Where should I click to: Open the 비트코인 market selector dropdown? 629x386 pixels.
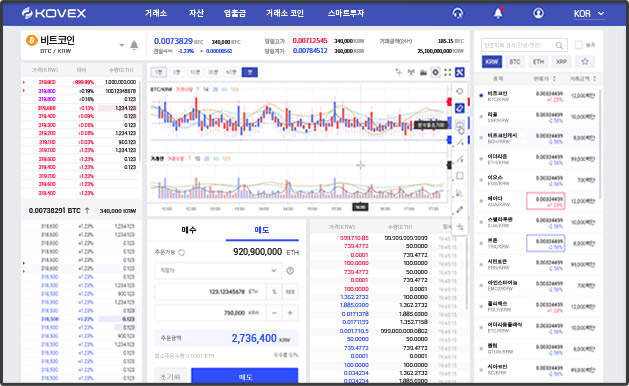[122, 45]
